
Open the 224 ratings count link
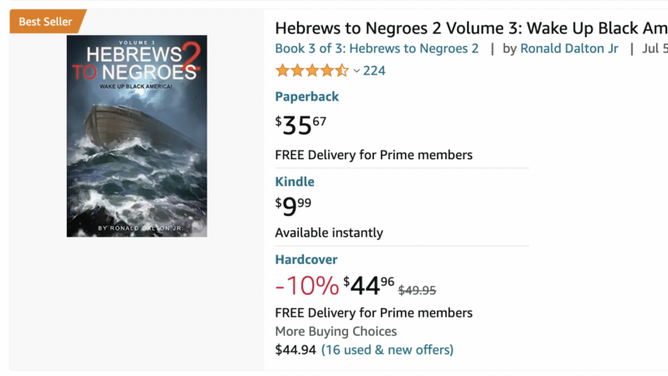[374, 71]
